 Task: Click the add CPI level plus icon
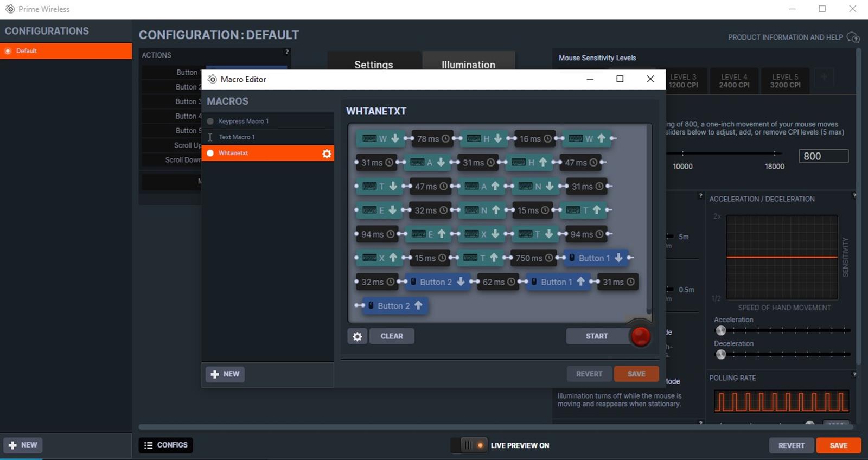point(824,77)
